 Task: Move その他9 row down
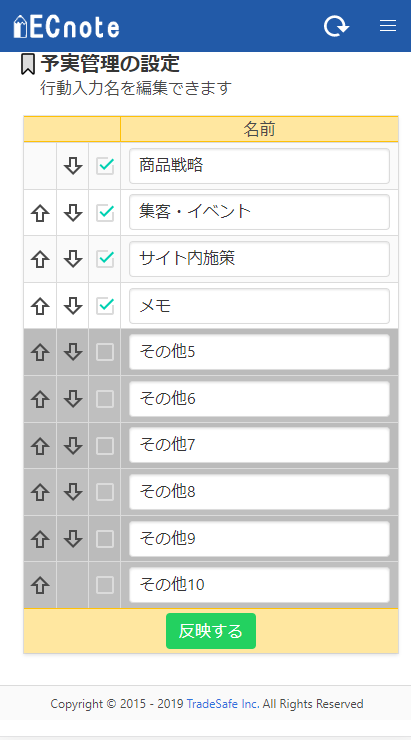[x=73, y=538]
